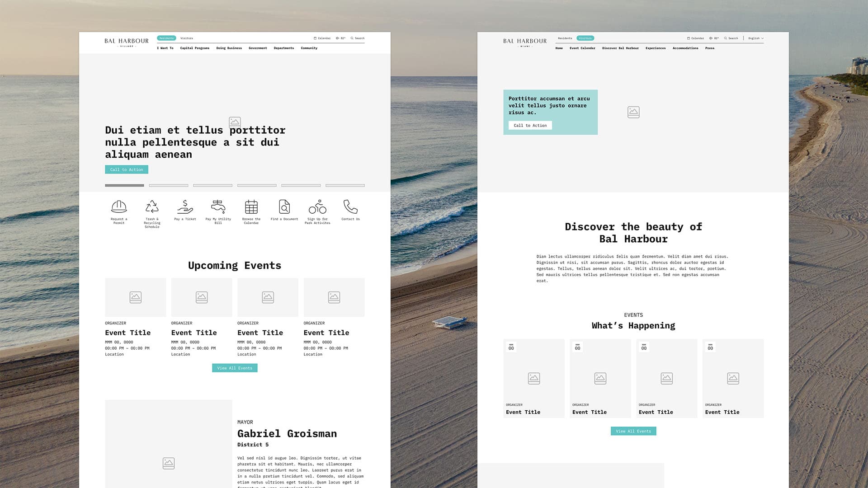
Task: Open Pay My Utility Bill faucet icon
Action: 218,207
